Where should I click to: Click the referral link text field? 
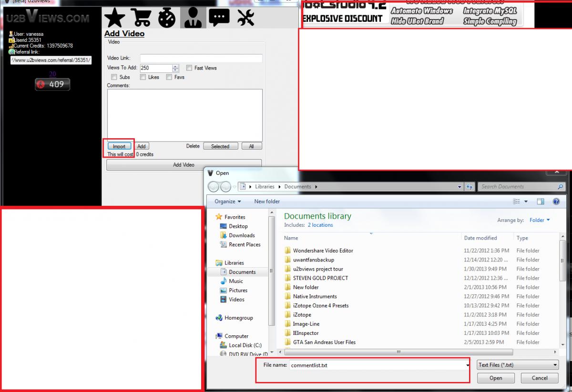click(x=51, y=60)
